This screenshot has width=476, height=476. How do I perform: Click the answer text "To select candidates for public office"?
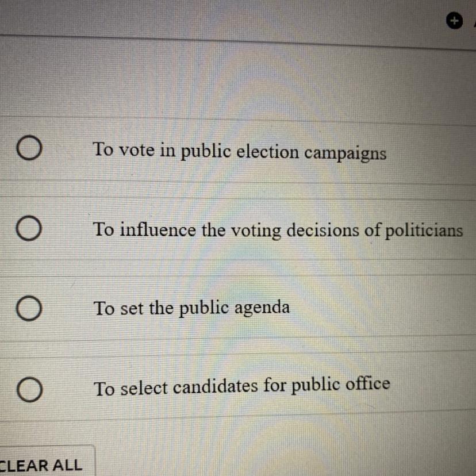(x=241, y=386)
